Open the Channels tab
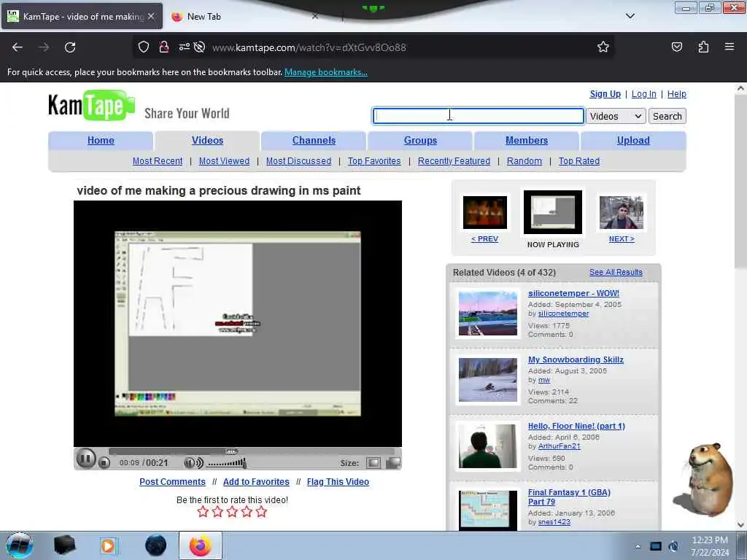Screen dimensions: 747x560 [314, 141]
